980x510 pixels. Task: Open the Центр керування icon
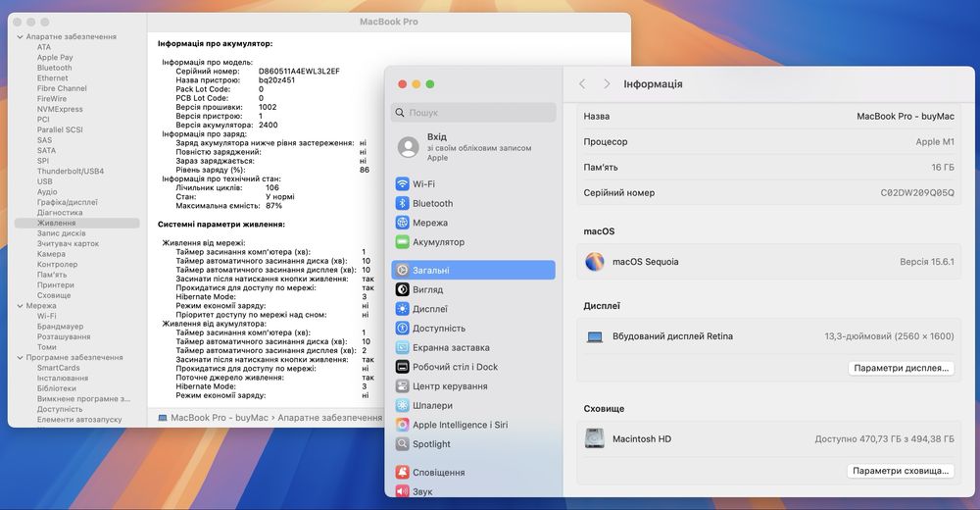[x=403, y=386]
